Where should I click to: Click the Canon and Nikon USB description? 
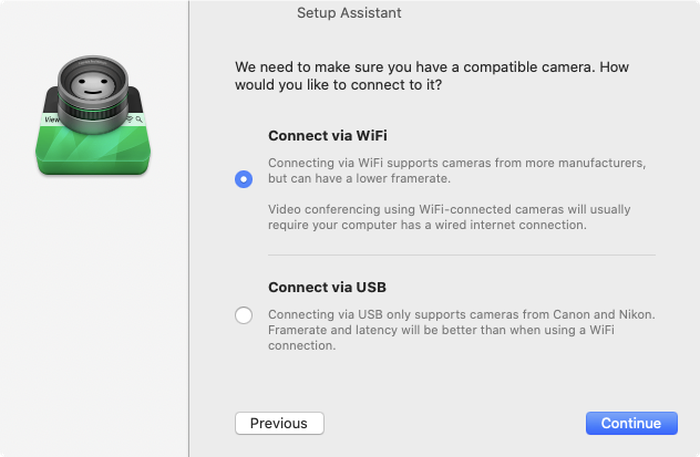tap(462, 330)
